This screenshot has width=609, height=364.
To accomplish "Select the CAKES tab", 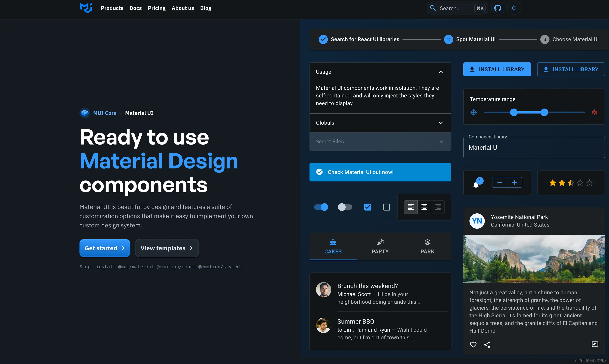I will coord(333,246).
